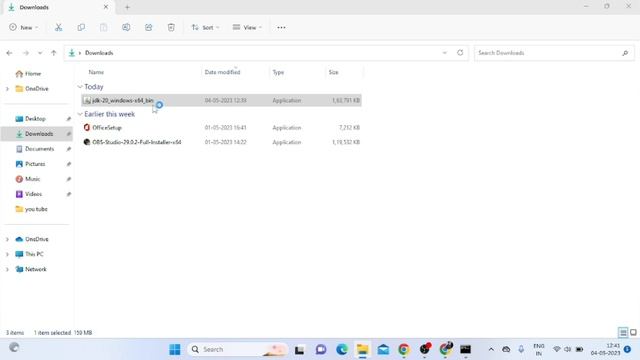Click the Share icon in toolbar
Viewport: 640px width, 360px height.
click(148, 27)
